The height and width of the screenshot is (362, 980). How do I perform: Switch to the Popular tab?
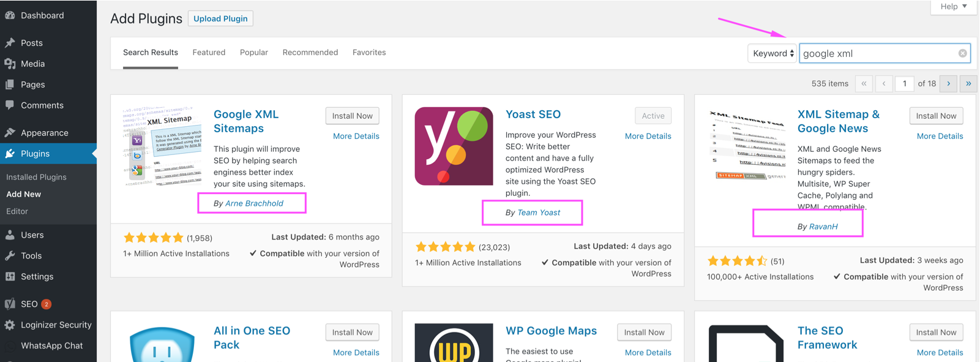coord(253,53)
